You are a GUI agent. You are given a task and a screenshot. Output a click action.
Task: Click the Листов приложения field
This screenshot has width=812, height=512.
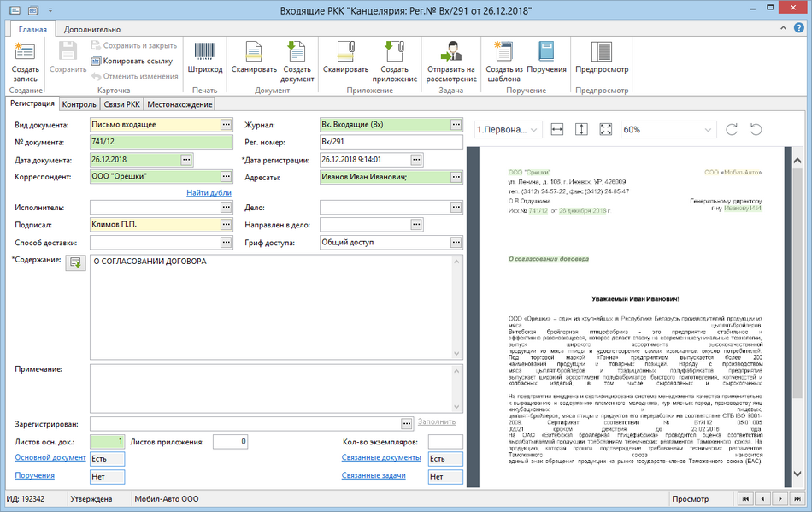231,442
